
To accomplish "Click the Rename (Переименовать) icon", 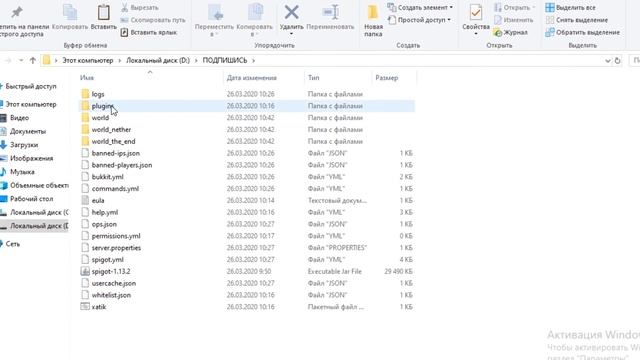I will pos(330,12).
